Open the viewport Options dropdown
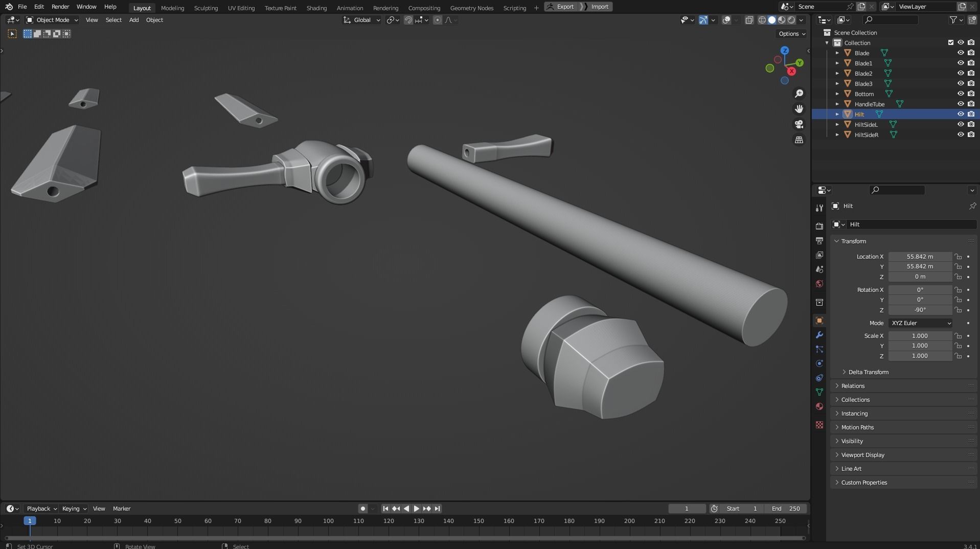Image resolution: width=980 pixels, height=549 pixels. click(791, 34)
